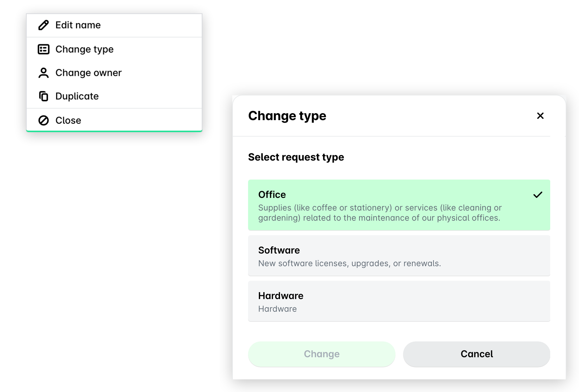Click the person icon beside Change owner

click(x=43, y=73)
